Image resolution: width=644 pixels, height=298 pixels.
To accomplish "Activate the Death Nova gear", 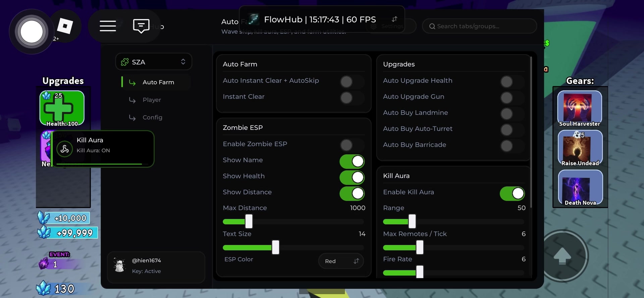I will coord(580,188).
